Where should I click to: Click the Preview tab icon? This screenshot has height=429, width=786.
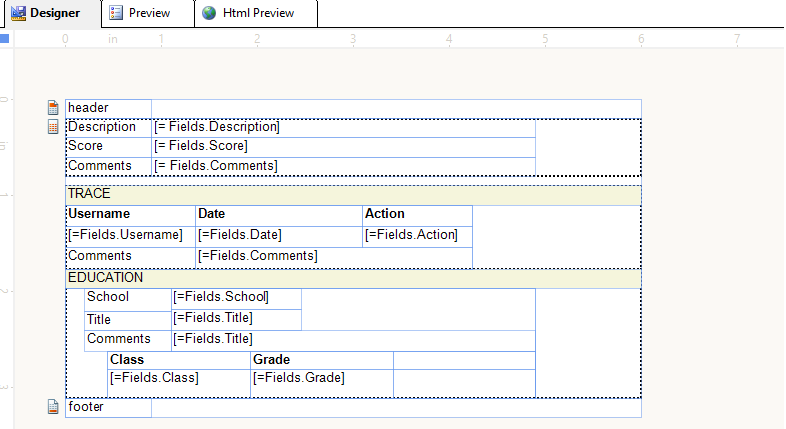point(116,13)
